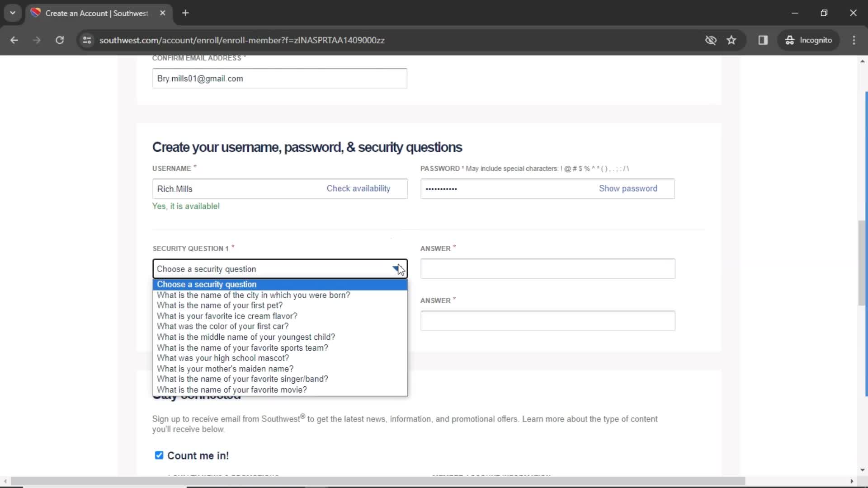868x488 pixels.
Task: Click 'Check availability' for username
Action: (x=359, y=188)
